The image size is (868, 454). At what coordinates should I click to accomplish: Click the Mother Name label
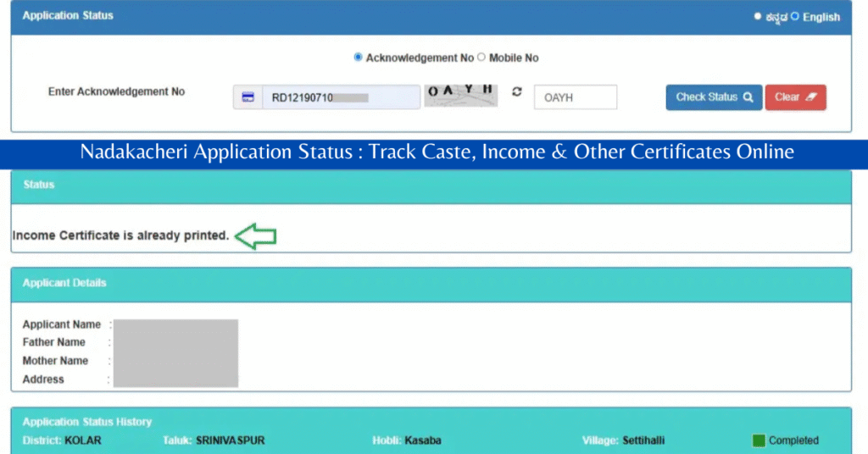click(55, 361)
